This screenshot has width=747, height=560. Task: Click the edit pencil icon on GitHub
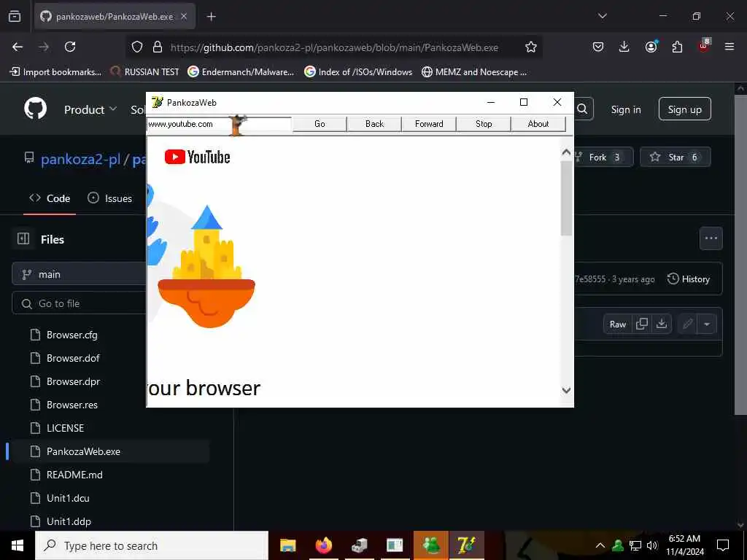(x=687, y=324)
